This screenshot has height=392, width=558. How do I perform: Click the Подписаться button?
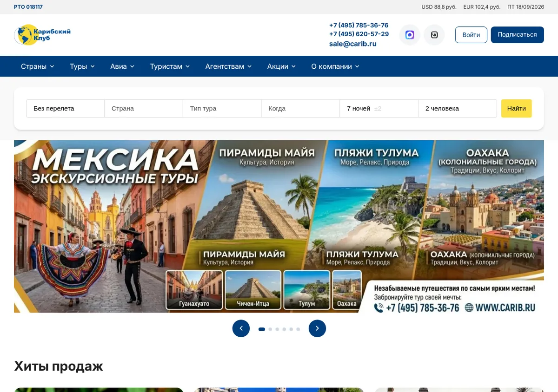(x=517, y=35)
